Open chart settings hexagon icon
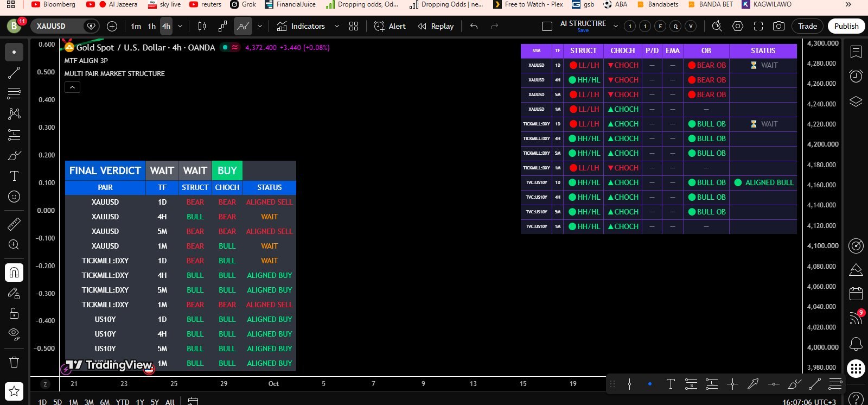The image size is (868, 405). point(738,26)
